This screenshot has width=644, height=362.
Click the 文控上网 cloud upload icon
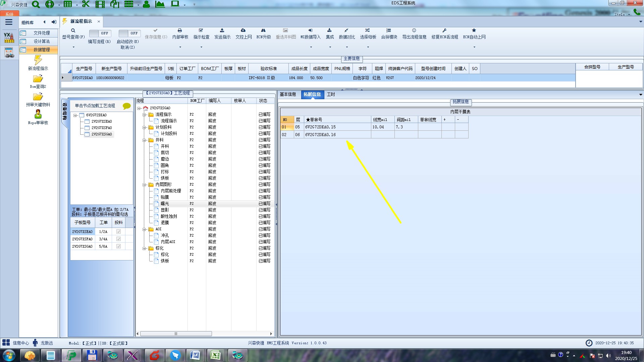[x=243, y=31]
